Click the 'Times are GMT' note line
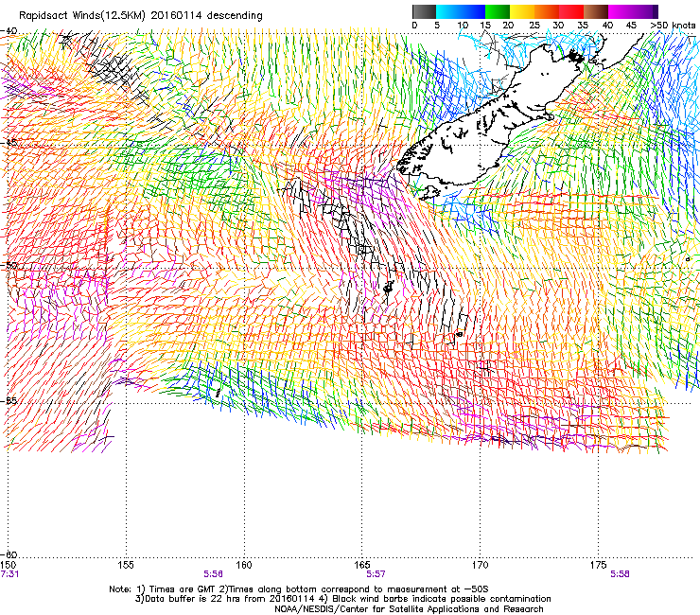The image size is (700, 615). coord(299,589)
